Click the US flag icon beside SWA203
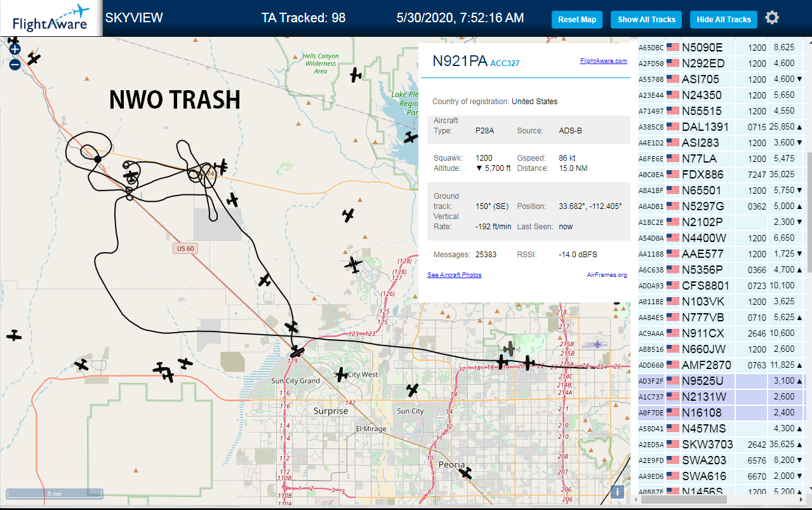The height and width of the screenshot is (510, 812). coord(672,460)
